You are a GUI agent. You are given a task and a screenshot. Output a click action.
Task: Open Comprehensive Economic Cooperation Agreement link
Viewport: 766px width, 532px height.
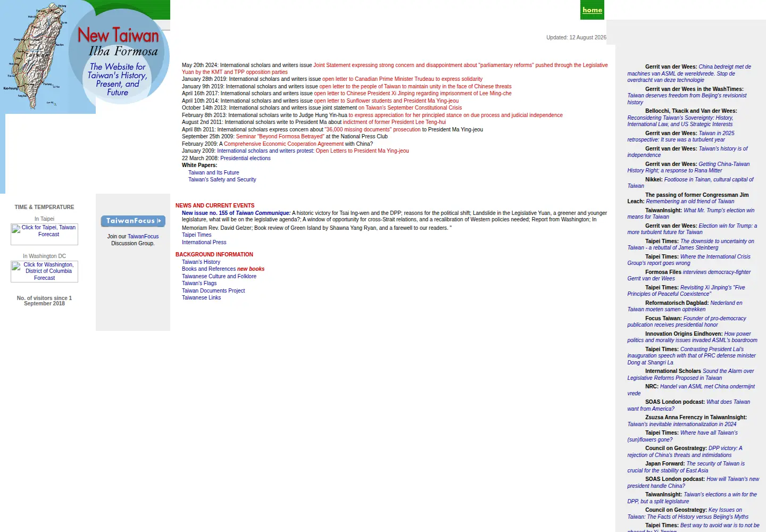284,144
